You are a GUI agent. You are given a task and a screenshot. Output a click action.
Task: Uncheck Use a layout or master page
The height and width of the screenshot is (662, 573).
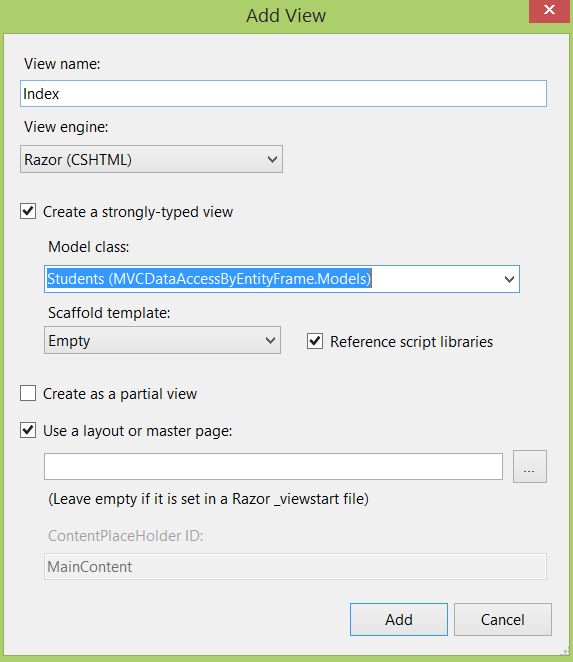tap(28, 431)
